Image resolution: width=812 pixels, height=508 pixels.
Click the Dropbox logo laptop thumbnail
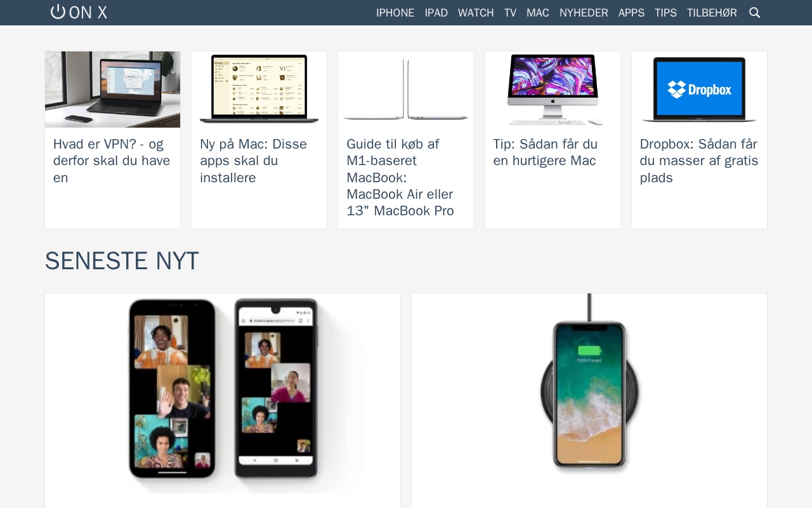699,90
